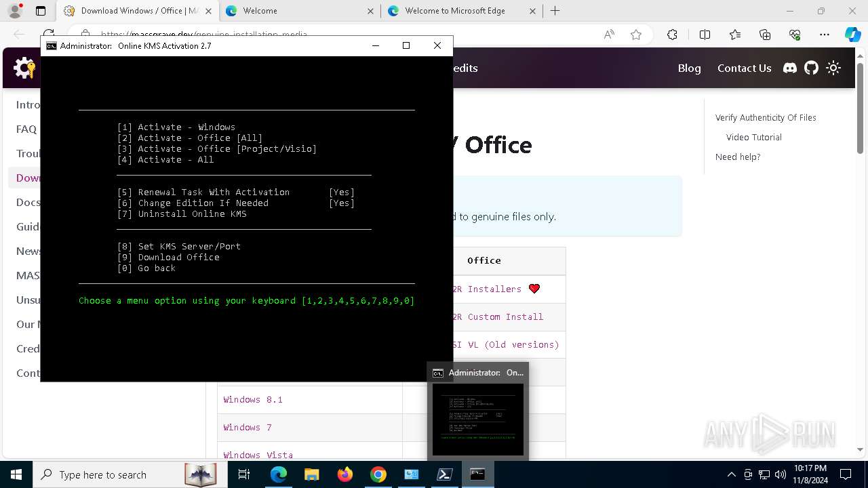Open MSI VL (Old versions) link
This screenshot has width=868, height=488.
pyautogui.click(x=506, y=344)
